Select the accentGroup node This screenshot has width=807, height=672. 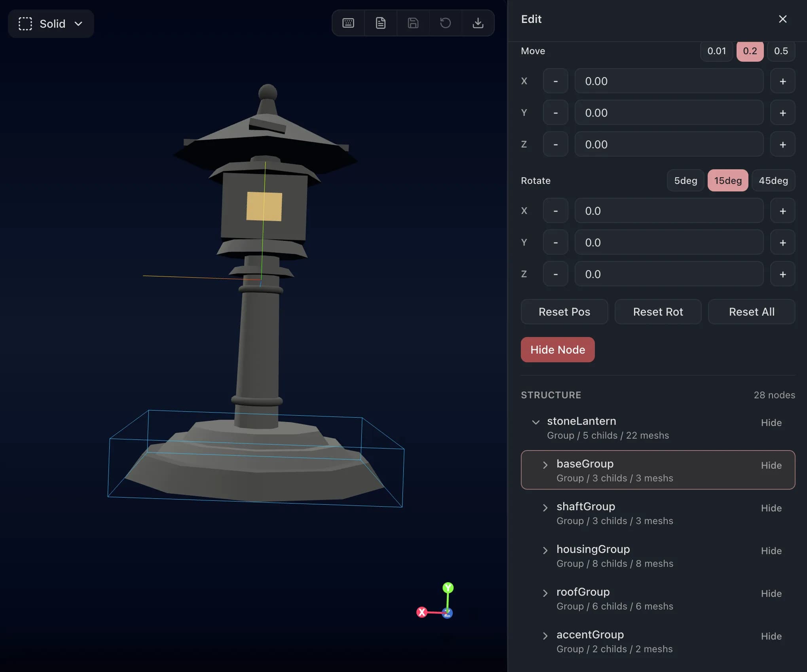coord(590,635)
